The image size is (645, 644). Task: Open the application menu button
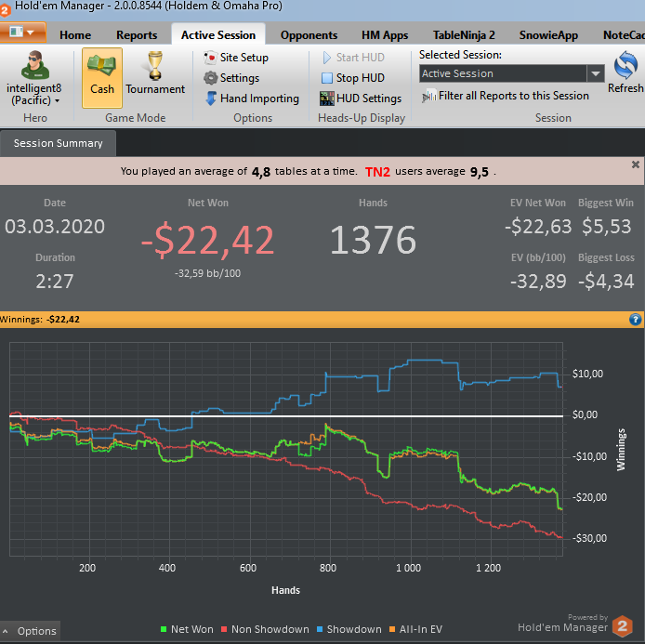point(22,33)
